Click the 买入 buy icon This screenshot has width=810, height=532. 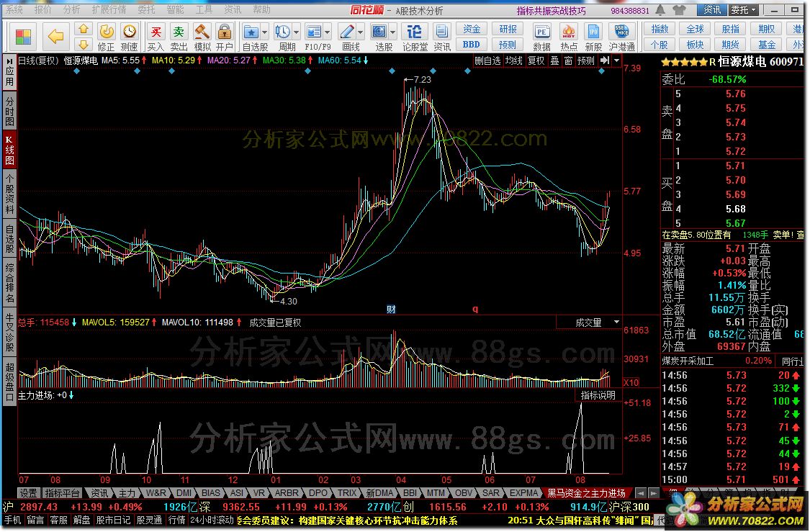pos(155,37)
